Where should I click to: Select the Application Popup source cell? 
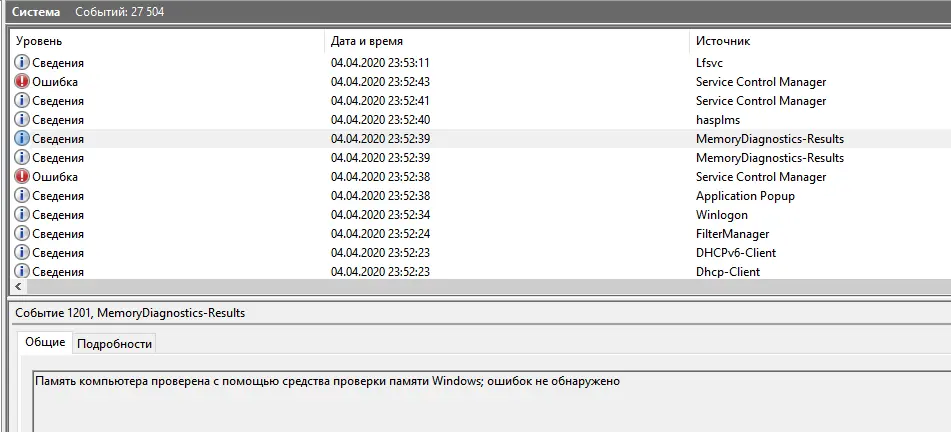coord(745,196)
